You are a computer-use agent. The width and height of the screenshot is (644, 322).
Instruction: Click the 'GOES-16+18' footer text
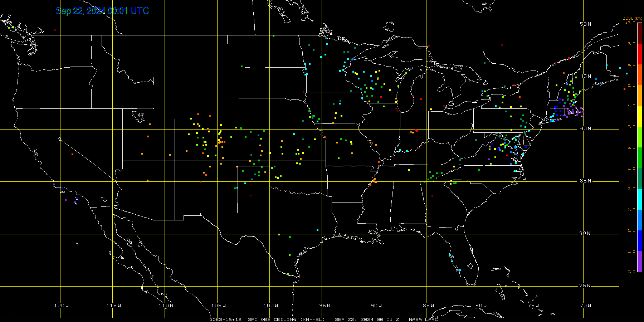click(225, 319)
